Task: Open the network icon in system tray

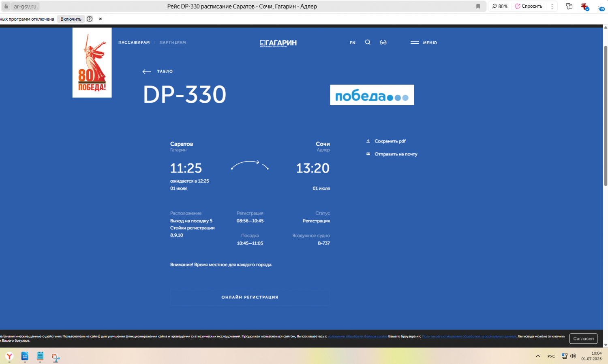Action: coord(564,356)
